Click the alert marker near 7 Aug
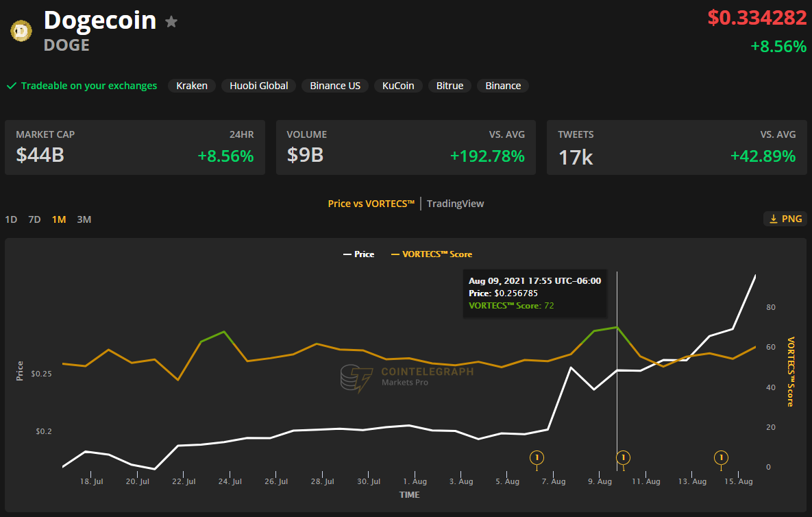Image resolution: width=812 pixels, height=517 pixels. tap(537, 457)
